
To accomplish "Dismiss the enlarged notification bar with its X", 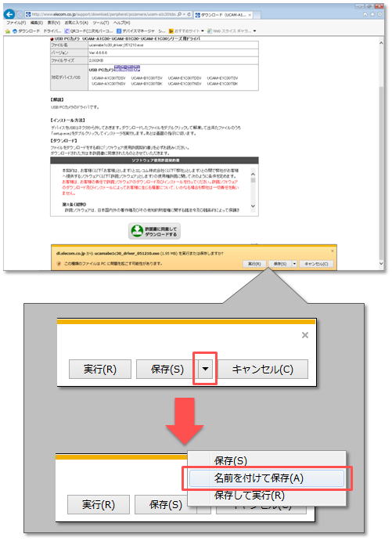I will [305, 335].
